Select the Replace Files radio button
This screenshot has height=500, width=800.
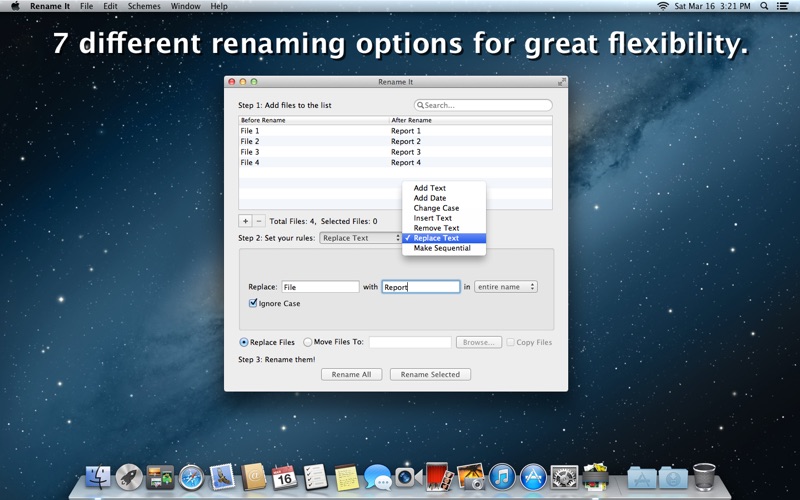tap(244, 342)
